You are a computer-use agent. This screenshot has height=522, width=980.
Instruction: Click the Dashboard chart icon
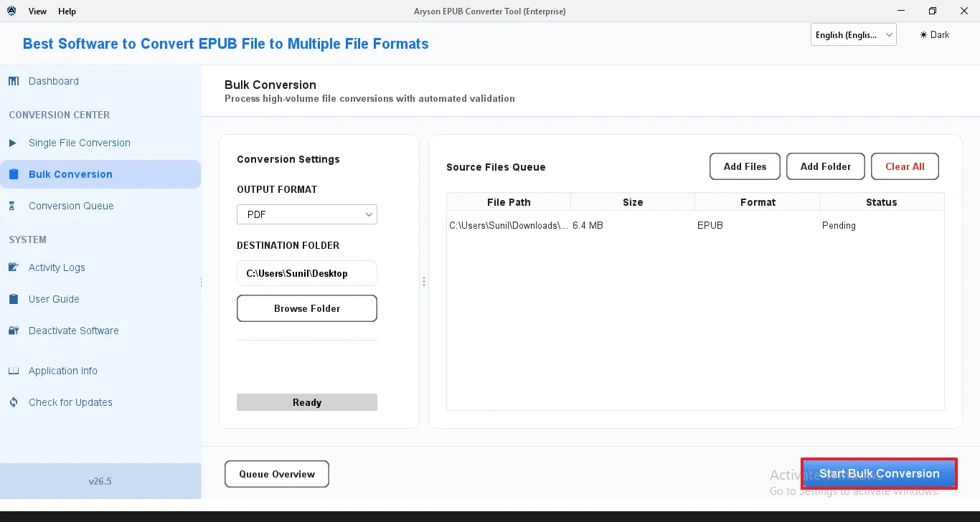pyautogui.click(x=14, y=81)
